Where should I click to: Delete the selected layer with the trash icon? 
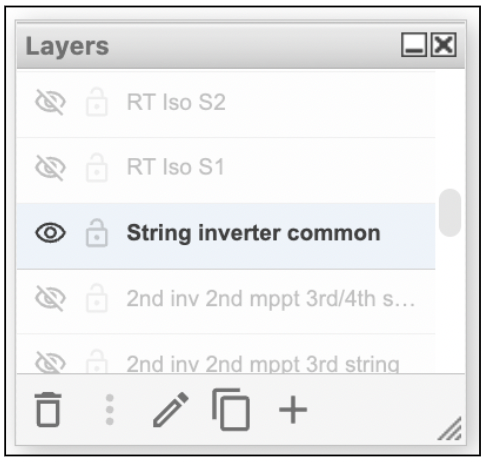(x=48, y=409)
